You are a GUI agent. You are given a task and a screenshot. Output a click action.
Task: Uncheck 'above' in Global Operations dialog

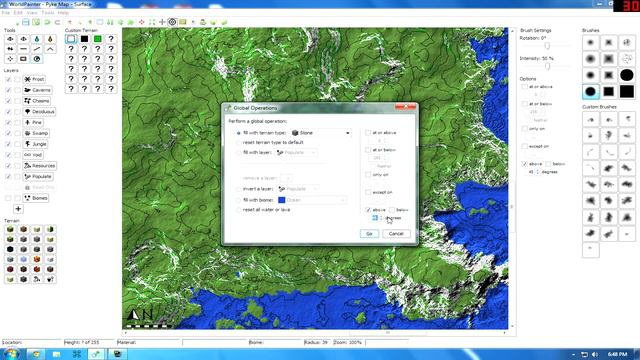[x=368, y=210]
